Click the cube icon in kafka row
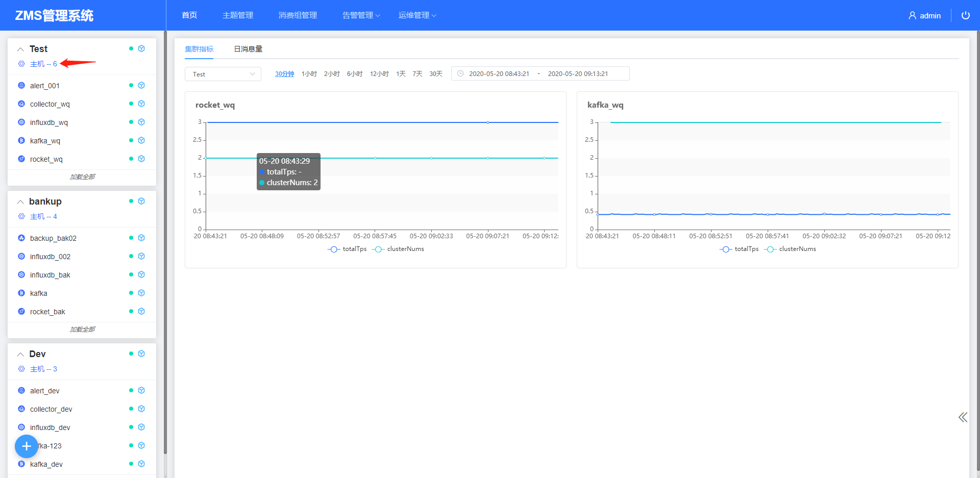 (142, 293)
